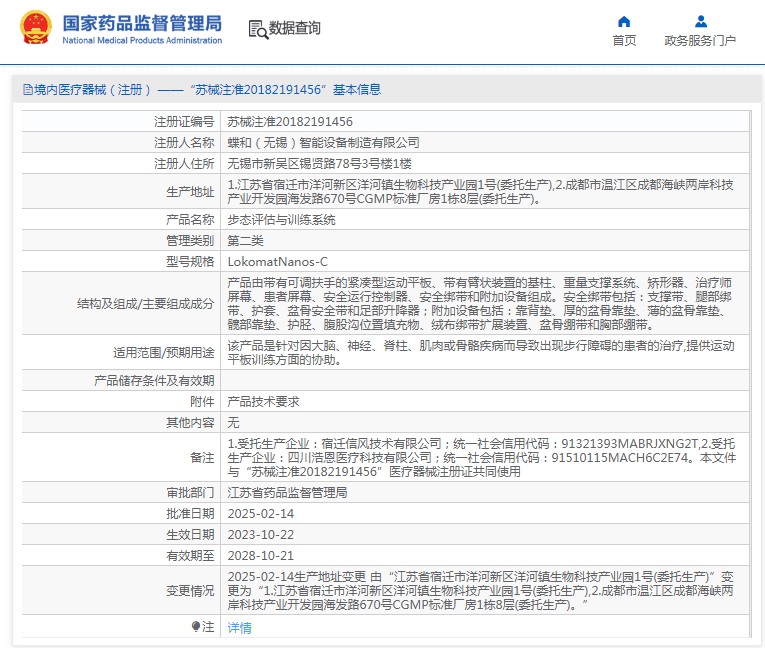Select effective date 2023-10-22
The width and height of the screenshot is (765, 648).
(x=261, y=534)
